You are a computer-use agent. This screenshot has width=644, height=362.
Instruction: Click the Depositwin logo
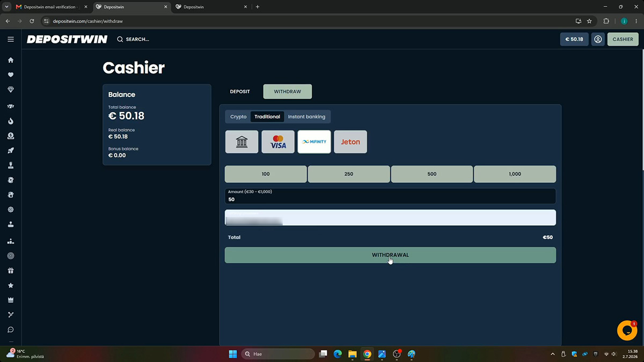pyautogui.click(x=67, y=39)
